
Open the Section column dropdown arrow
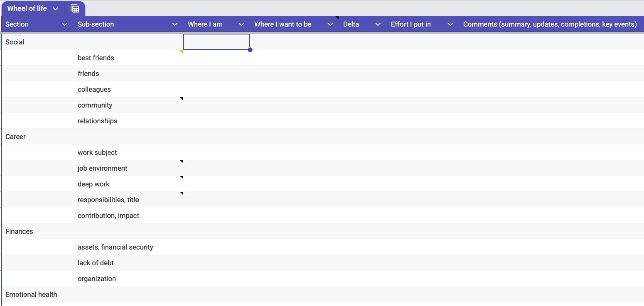coord(64,24)
